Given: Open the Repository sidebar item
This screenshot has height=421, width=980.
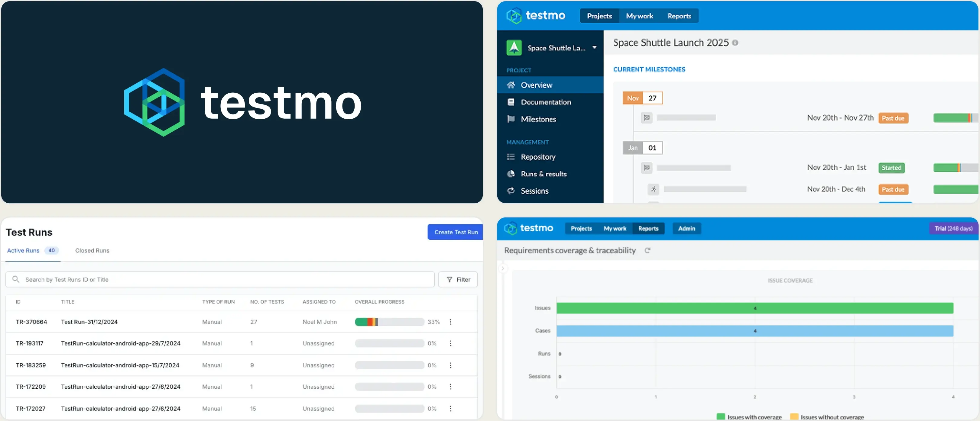Looking at the screenshot, I should pos(550,156).
